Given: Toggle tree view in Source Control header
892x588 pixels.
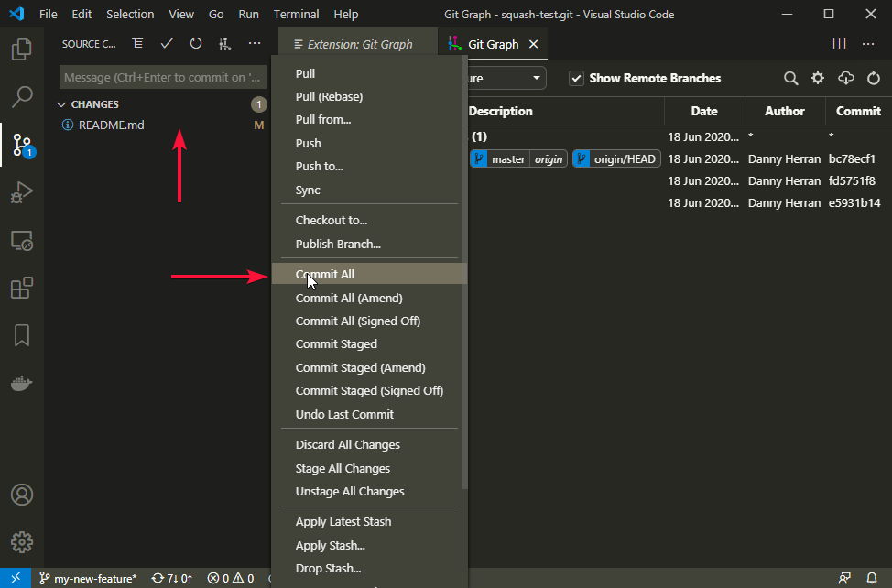Looking at the screenshot, I should click(x=137, y=44).
